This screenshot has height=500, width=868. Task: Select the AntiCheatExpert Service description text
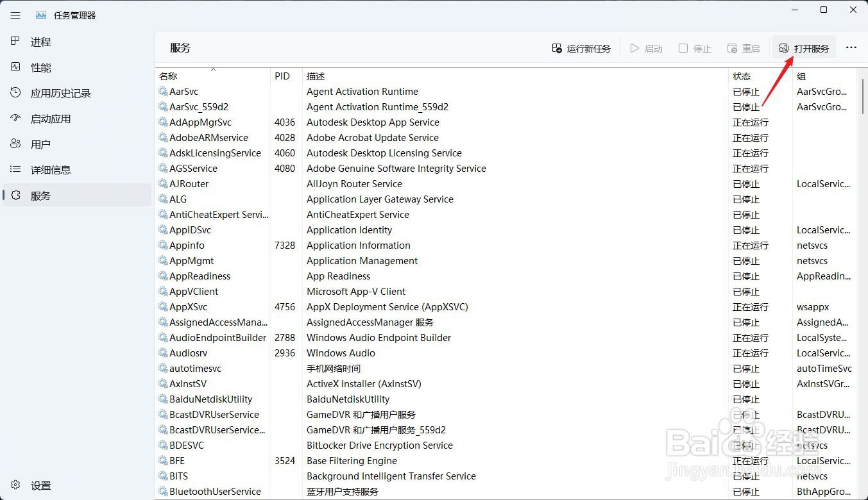[x=358, y=215]
